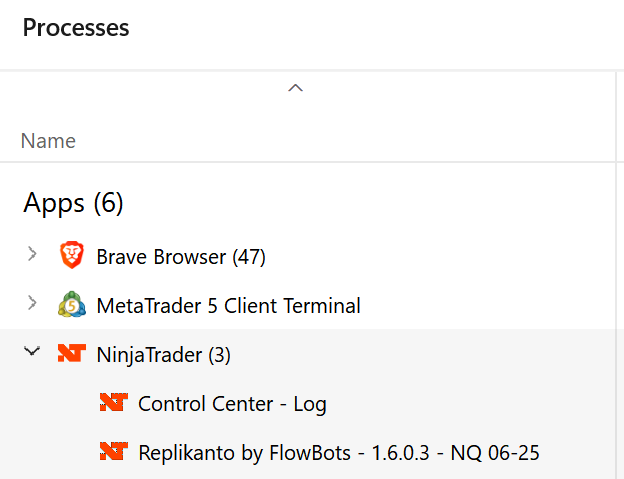Image resolution: width=624 pixels, height=479 pixels.
Task: Select the Brave Browser (47) row label
Action: tap(180, 257)
